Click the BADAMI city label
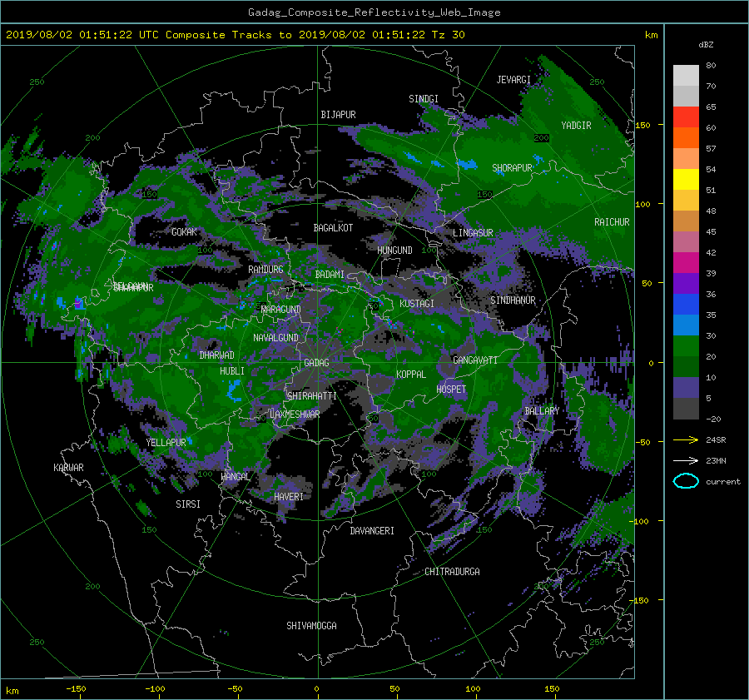 tap(330, 275)
